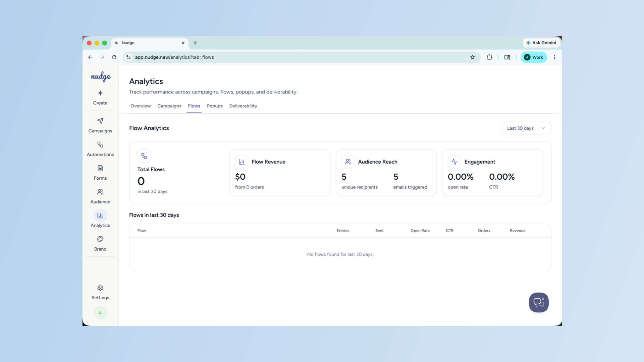Viewport: 644px width, 362px height.
Task: Click the $0 flow revenue value
Action: 240,177
